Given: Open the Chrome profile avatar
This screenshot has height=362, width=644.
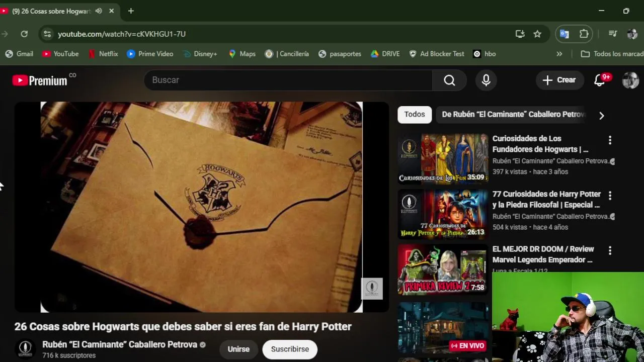Looking at the screenshot, I should click(x=632, y=34).
